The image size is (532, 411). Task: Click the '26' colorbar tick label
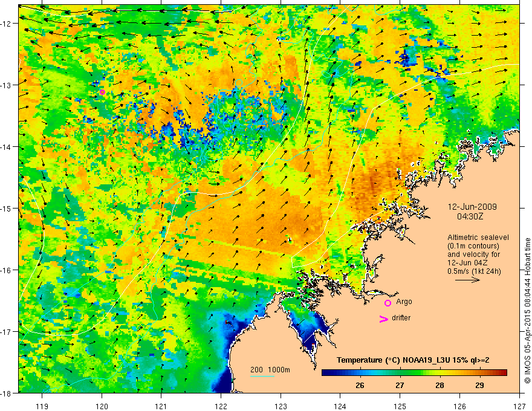coord(360,385)
